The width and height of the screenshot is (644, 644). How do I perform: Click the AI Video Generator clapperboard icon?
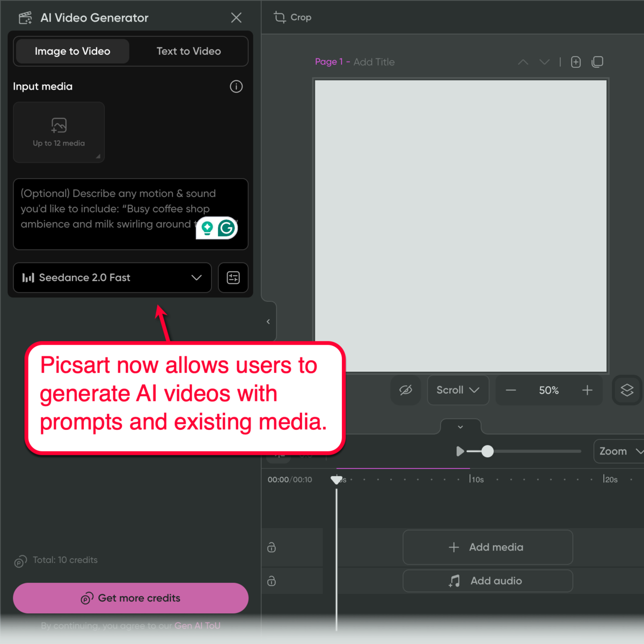[25, 18]
